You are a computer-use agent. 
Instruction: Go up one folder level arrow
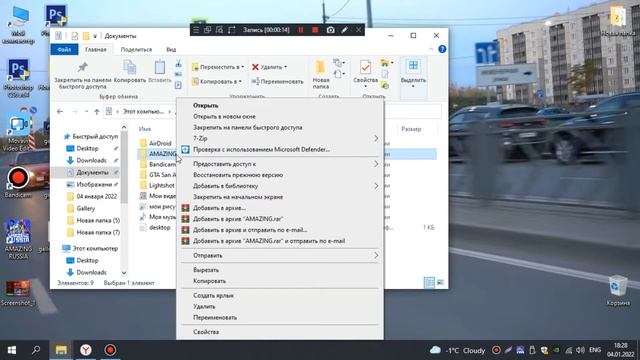click(97, 111)
